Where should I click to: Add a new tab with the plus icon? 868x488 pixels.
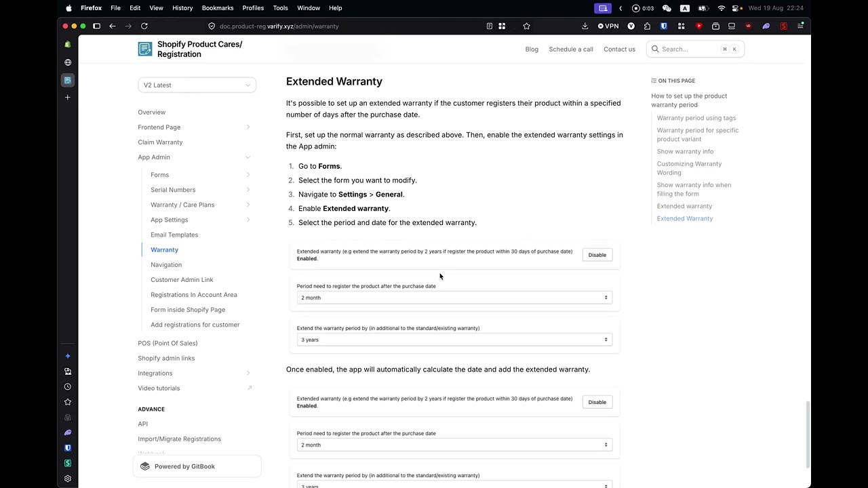[68, 98]
